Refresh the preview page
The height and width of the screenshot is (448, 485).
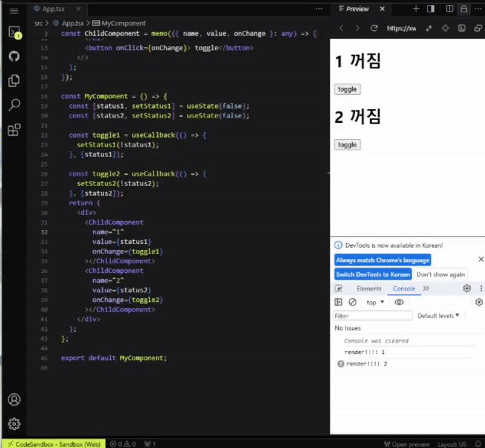374,27
